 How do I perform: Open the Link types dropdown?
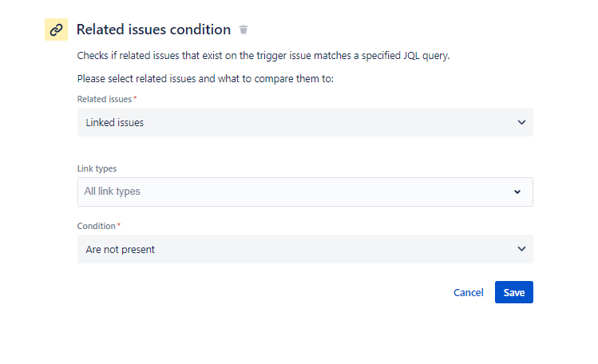coord(305,192)
